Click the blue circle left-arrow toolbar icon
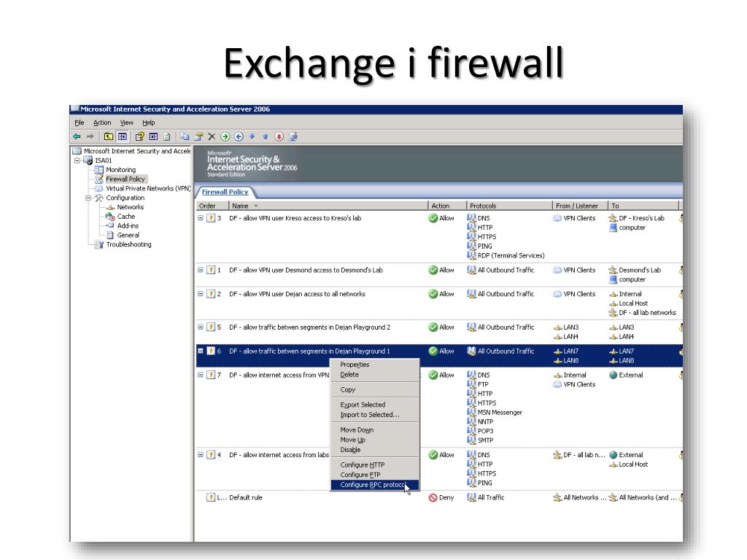Image resolution: width=747 pixels, height=560 pixels. 239,136
